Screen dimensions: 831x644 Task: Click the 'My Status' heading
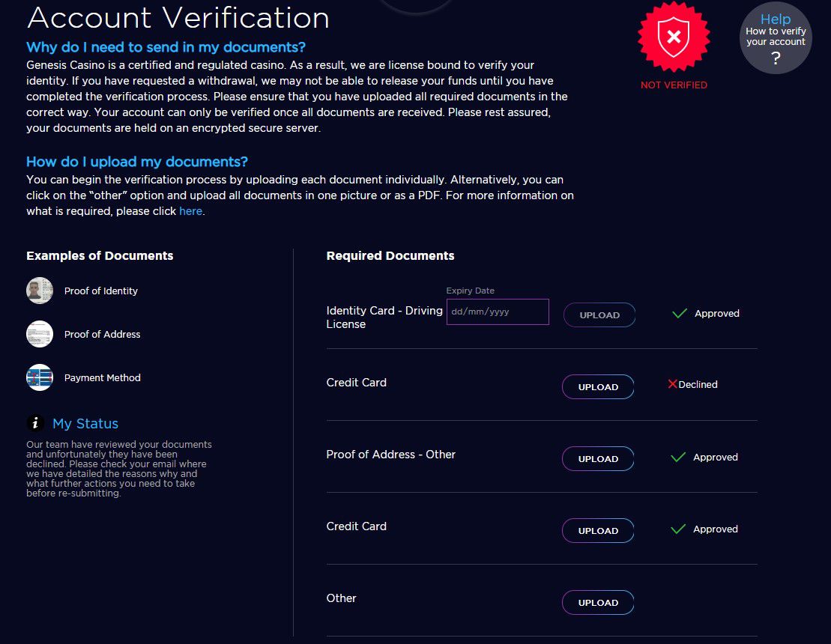point(85,424)
